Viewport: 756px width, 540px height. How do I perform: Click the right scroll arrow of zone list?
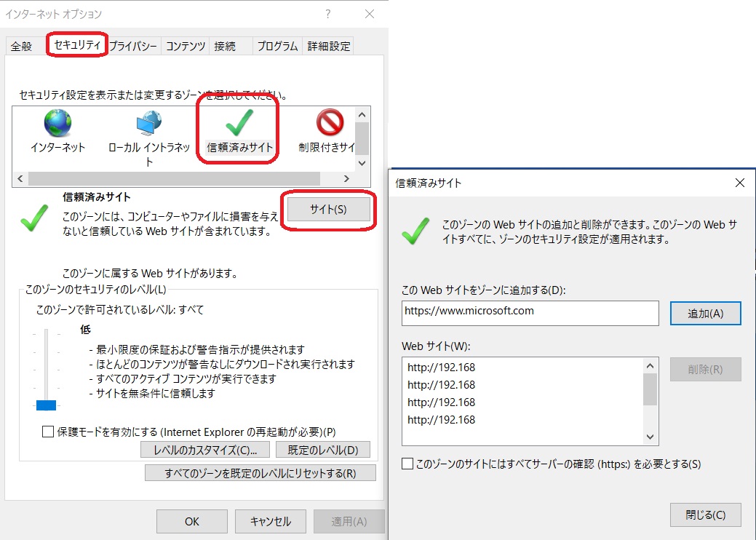coord(346,178)
